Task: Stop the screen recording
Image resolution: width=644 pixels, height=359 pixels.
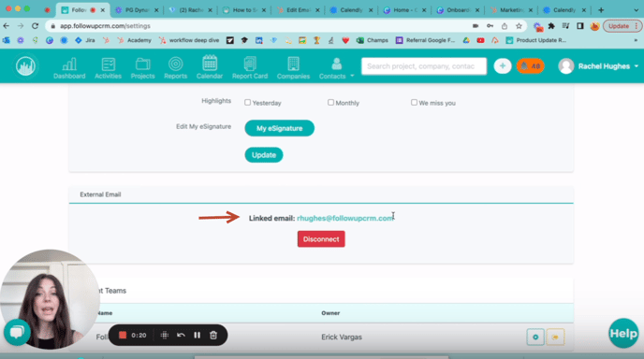Action: (x=123, y=336)
